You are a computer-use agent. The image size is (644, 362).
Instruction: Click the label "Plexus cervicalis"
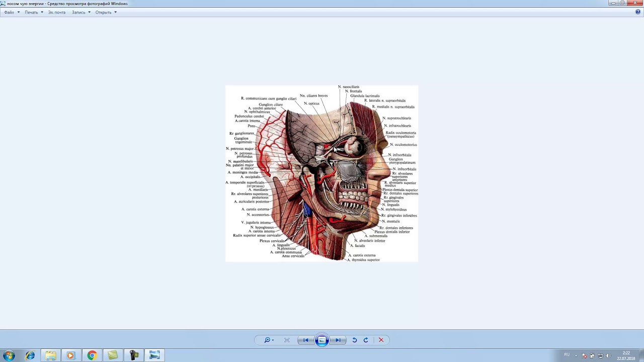(272, 241)
